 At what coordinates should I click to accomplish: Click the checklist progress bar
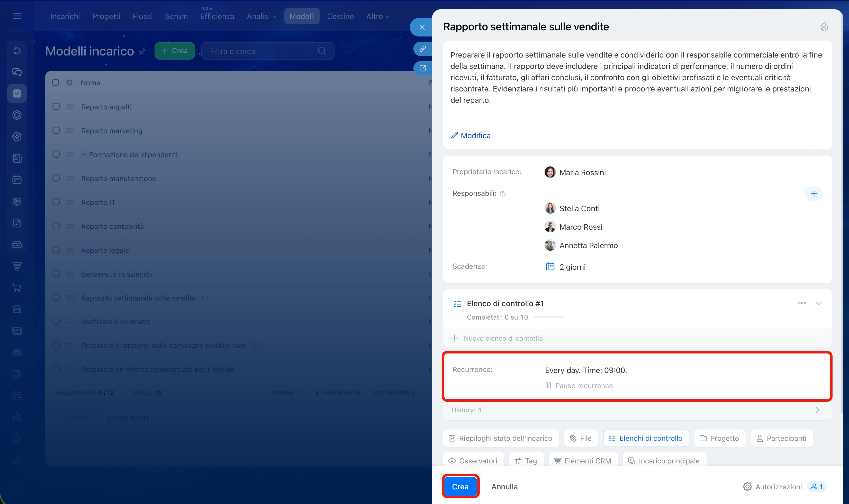coord(548,317)
